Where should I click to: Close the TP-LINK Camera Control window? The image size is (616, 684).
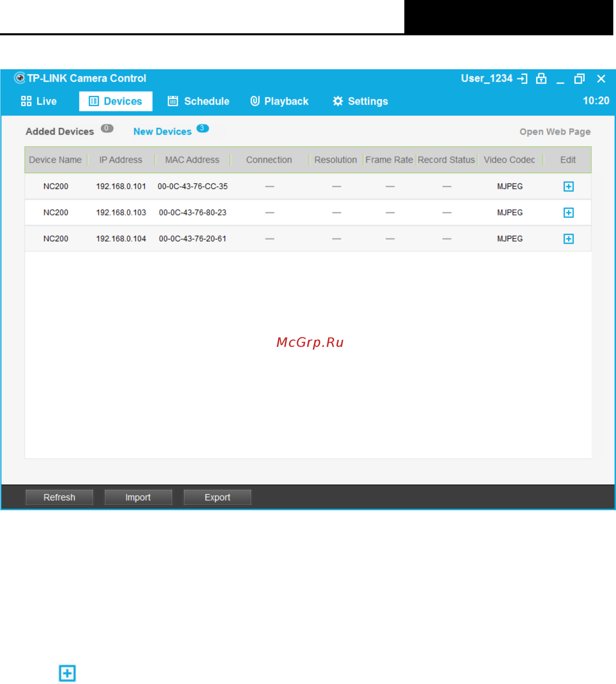pos(601,79)
